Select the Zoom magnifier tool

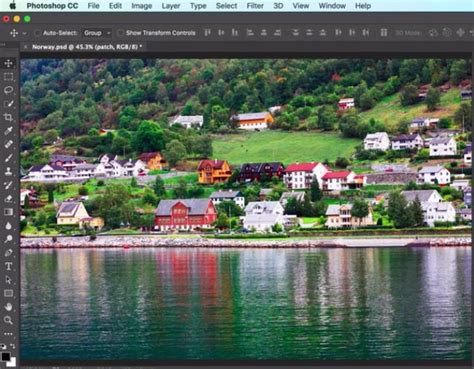pos(8,320)
